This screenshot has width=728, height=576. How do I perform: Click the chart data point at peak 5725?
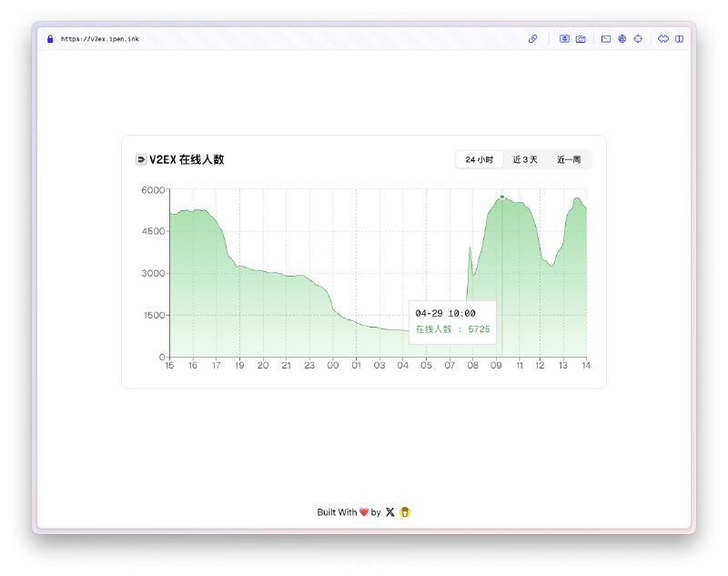click(501, 197)
